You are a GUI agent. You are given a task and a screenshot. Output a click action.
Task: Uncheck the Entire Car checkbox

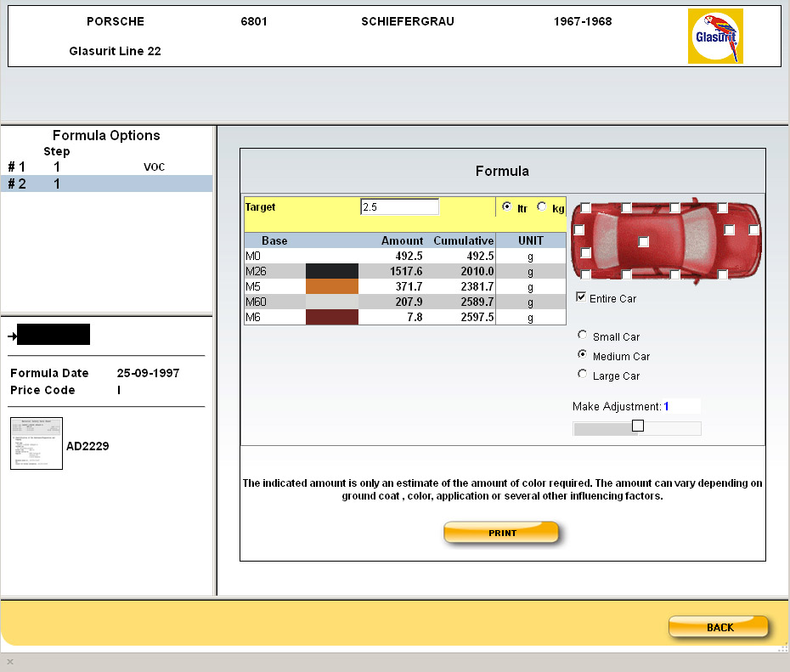click(x=581, y=297)
